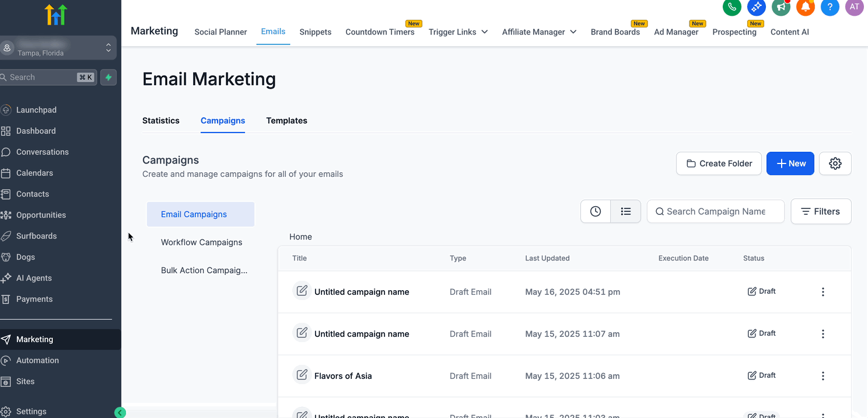Image resolution: width=868 pixels, height=418 pixels.
Task: Open the Social Planner menu item
Action: 220,32
